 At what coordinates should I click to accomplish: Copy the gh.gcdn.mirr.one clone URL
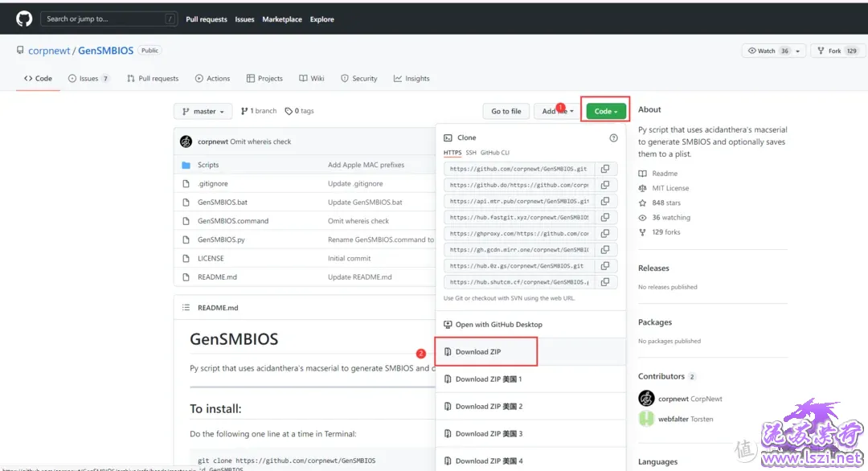click(x=605, y=250)
